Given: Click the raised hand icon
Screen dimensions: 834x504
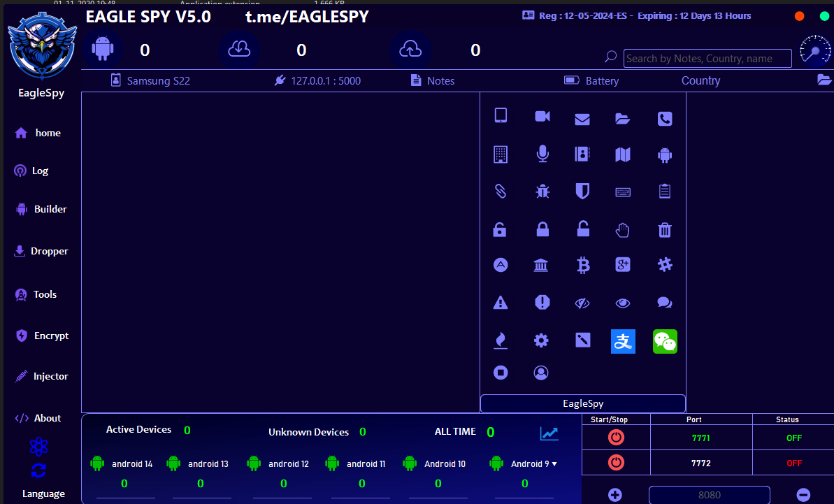Looking at the screenshot, I should coord(623,230).
